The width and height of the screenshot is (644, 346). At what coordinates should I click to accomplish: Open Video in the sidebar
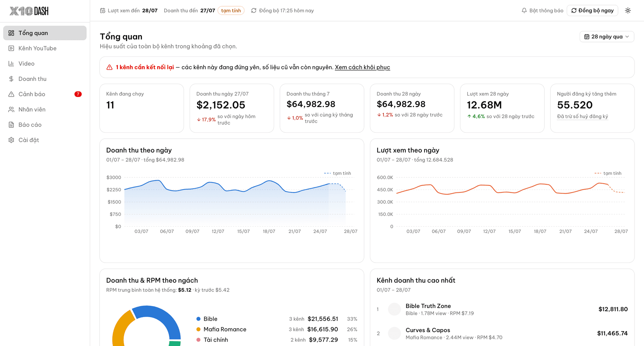tap(45, 64)
